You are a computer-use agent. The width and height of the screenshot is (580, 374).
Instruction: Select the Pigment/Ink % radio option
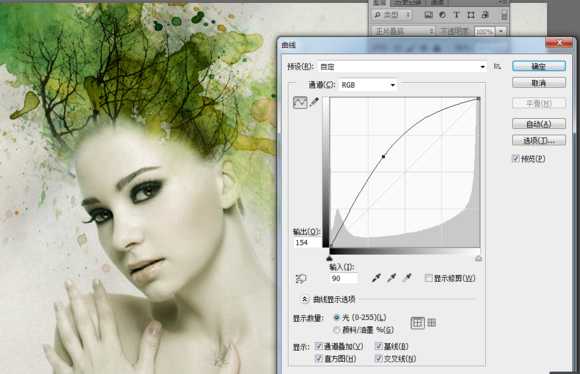[337, 329]
